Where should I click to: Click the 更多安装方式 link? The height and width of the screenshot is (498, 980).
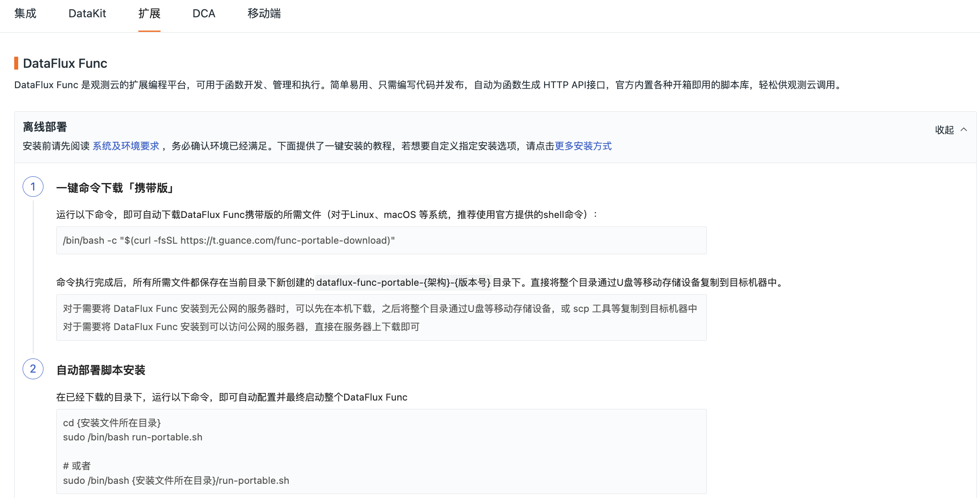(583, 146)
